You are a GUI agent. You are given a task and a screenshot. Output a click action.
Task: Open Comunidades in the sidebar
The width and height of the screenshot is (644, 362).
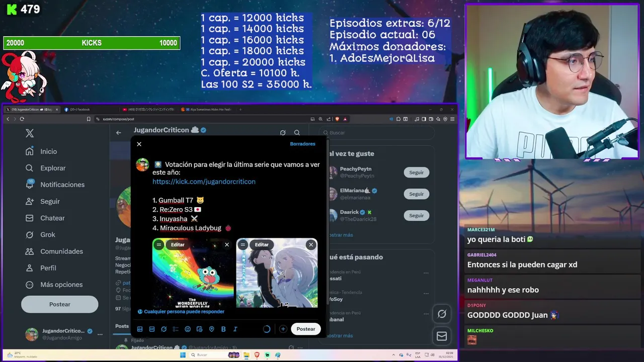(x=54, y=251)
